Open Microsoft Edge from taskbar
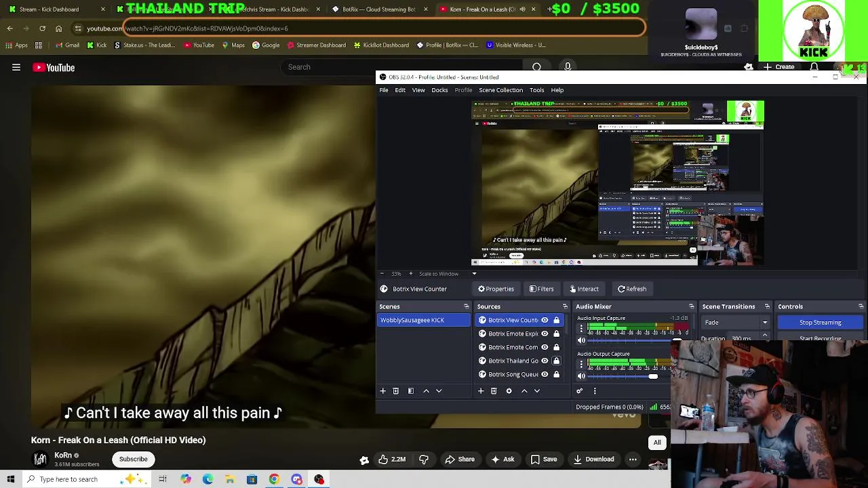Image resolution: width=868 pixels, height=488 pixels. [208, 479]
